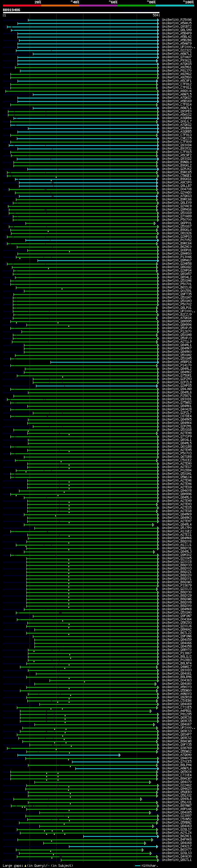Viewport: 197px width, 868px height.
Task: Select hit UniRef100_Q40428
Action: tap(176, 410)
